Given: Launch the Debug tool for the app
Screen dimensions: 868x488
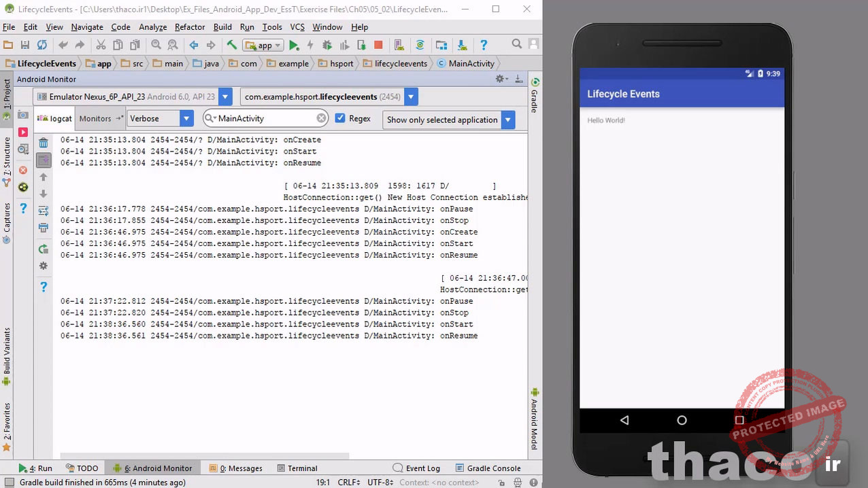Looking at the screenshot, I should (326, 45).
